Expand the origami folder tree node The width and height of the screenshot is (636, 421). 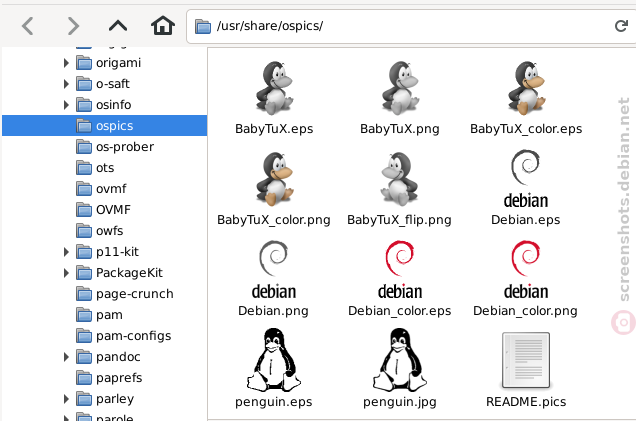click(66, 63)
